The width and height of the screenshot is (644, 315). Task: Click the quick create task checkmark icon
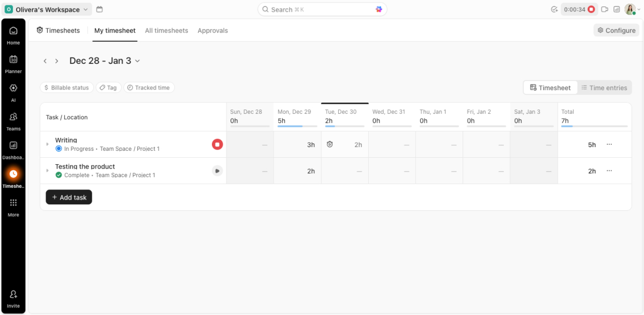click(554, 9)
